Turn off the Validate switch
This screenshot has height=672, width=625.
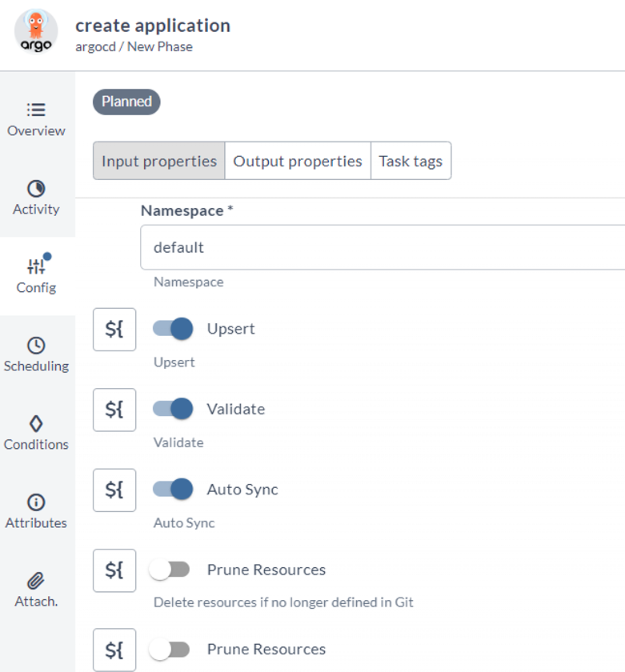[x=173, y=409]
